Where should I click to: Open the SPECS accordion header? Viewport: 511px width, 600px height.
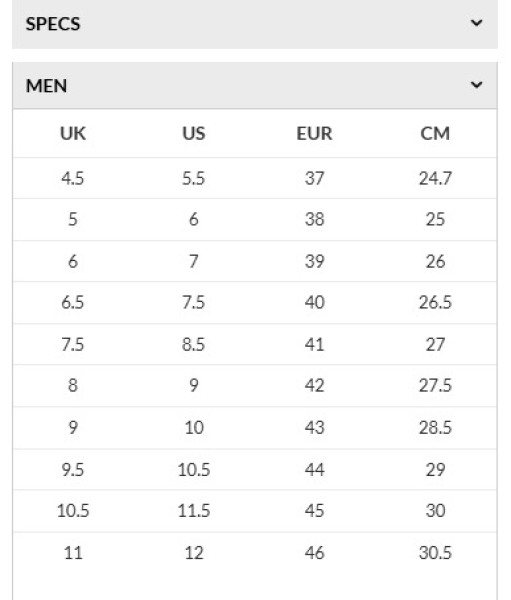pos(255,24)
